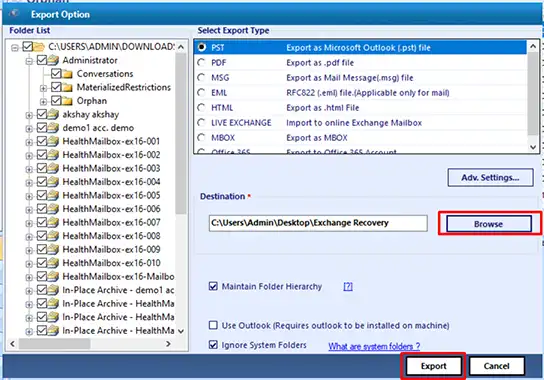Enable the Use Outlook checkbox
The width and height of the screenshot is (544, 380).
point(213,325)
